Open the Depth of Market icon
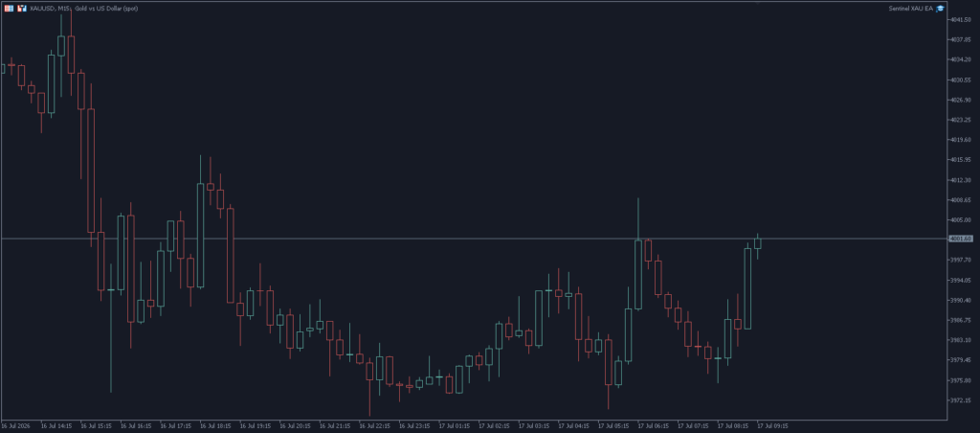The height and width of the screenshot is (433, 980). 23,8
